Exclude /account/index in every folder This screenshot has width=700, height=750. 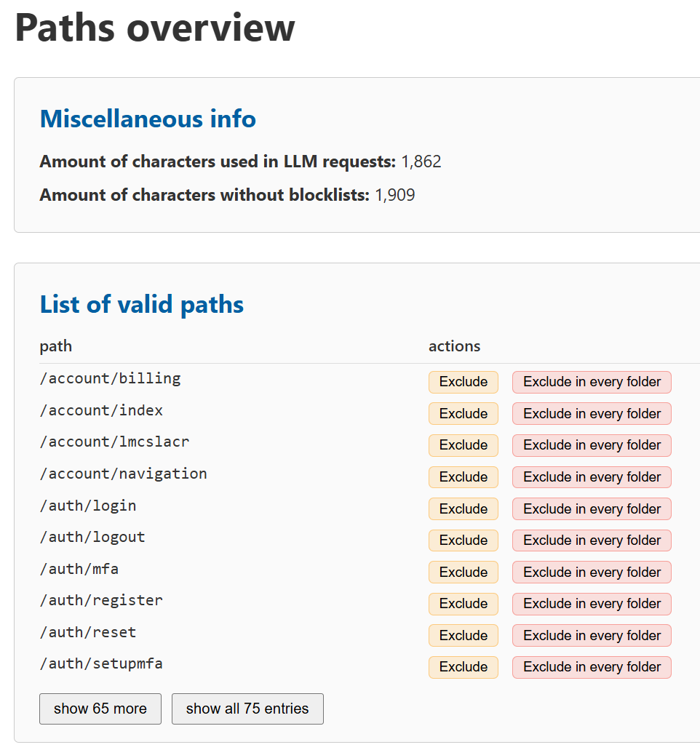tap(591, 413)
